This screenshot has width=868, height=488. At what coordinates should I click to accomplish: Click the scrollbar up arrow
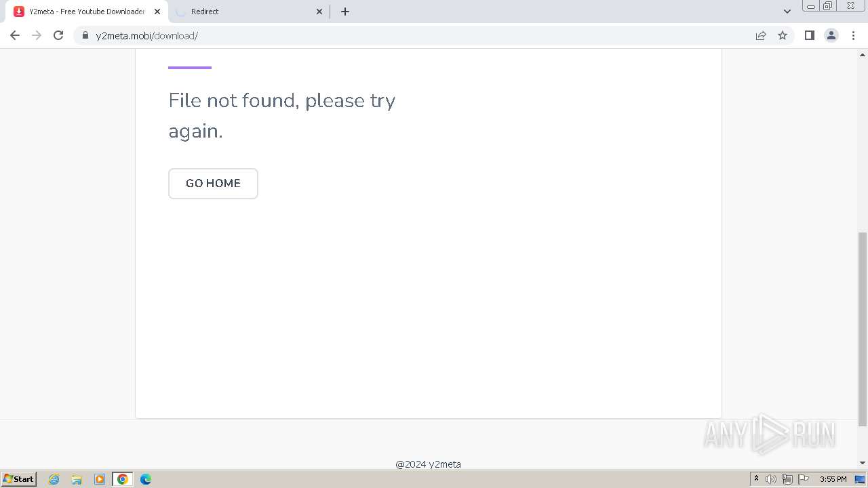(863, 54)
